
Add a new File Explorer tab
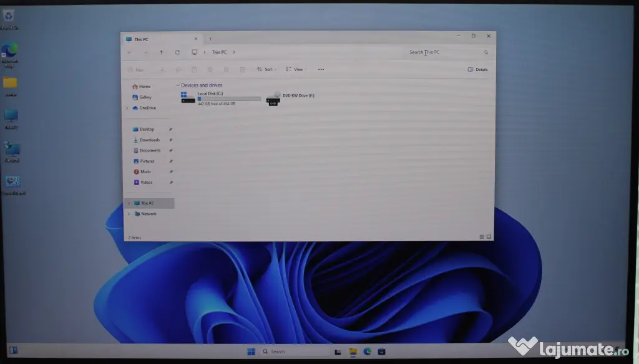[x=210, y=39]
